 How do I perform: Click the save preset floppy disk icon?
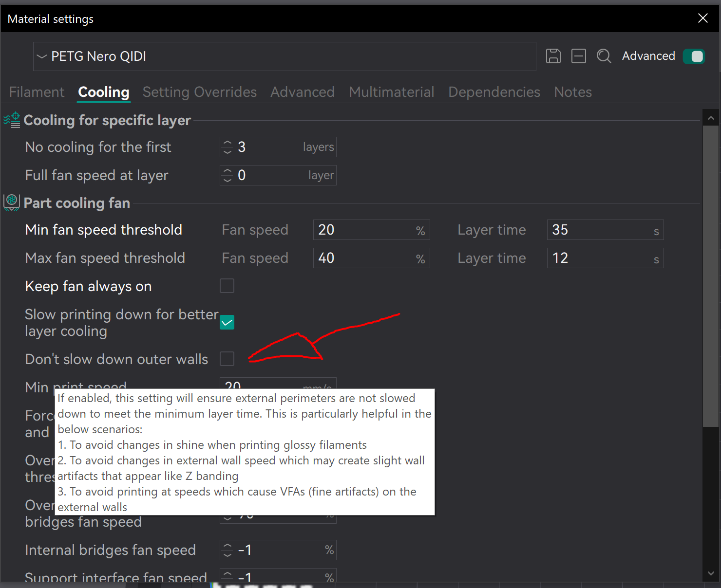553,56
